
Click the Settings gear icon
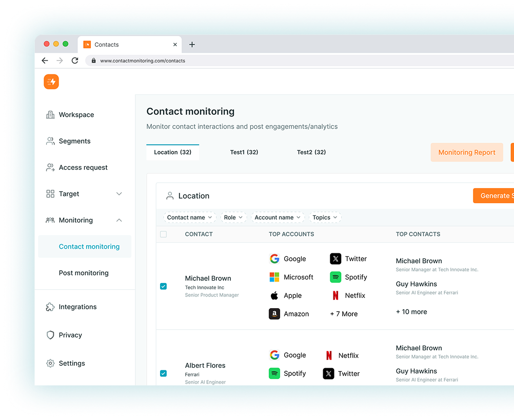click(50, 363)
